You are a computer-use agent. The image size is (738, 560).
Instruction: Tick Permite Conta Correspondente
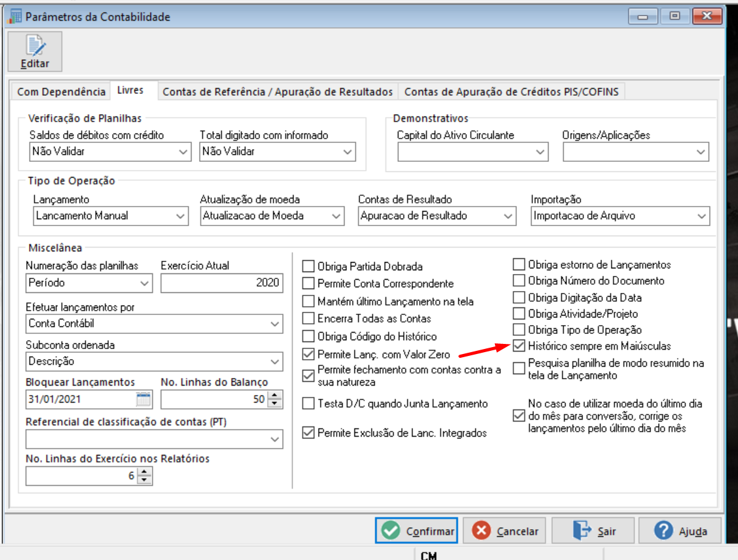click(x=309, y=283)
